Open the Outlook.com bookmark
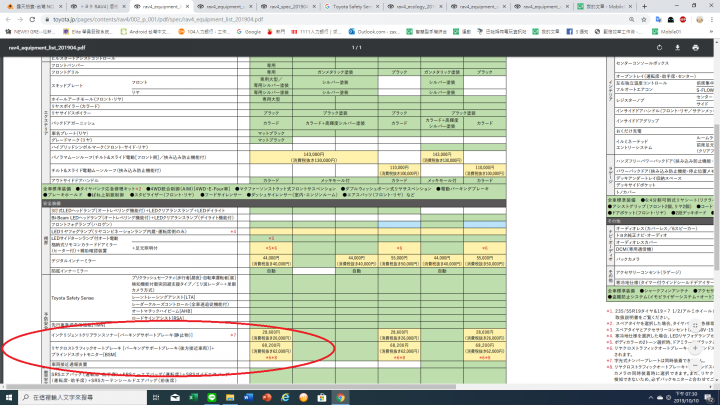720x405 pixels. tap(374, 32)
